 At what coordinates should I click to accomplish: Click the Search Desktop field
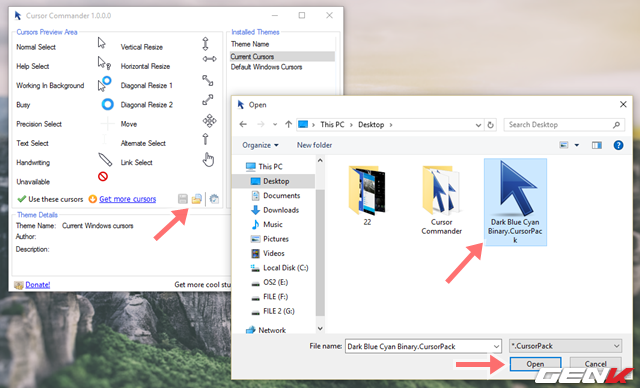[x=564, y=125]
